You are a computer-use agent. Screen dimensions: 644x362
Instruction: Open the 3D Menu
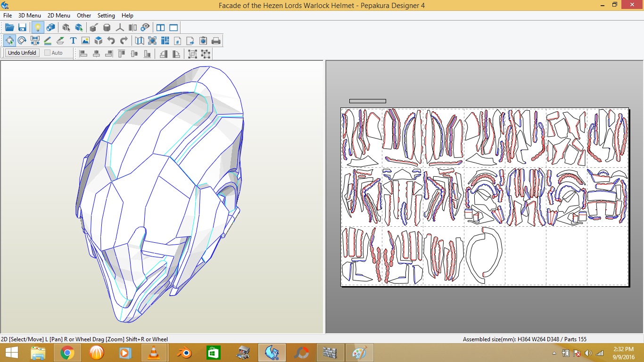coord(29,16)
